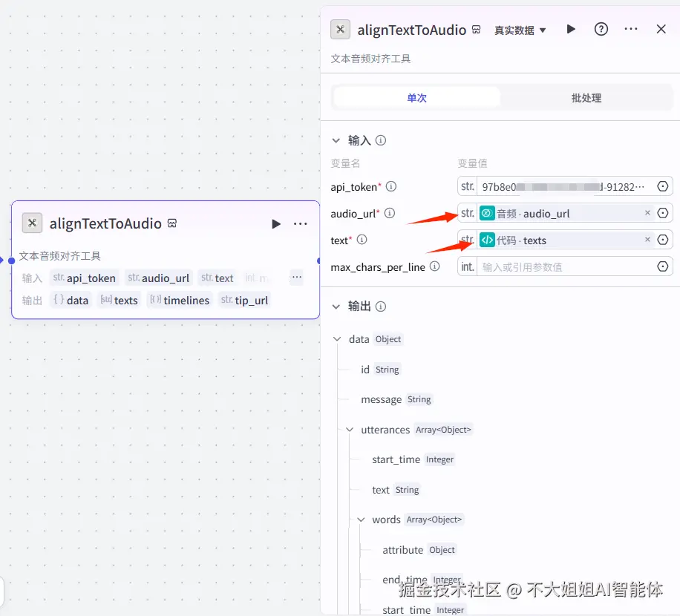The image size is (680, 616).
Task: Open reference picker for audio_url
Action: [663, 213]
